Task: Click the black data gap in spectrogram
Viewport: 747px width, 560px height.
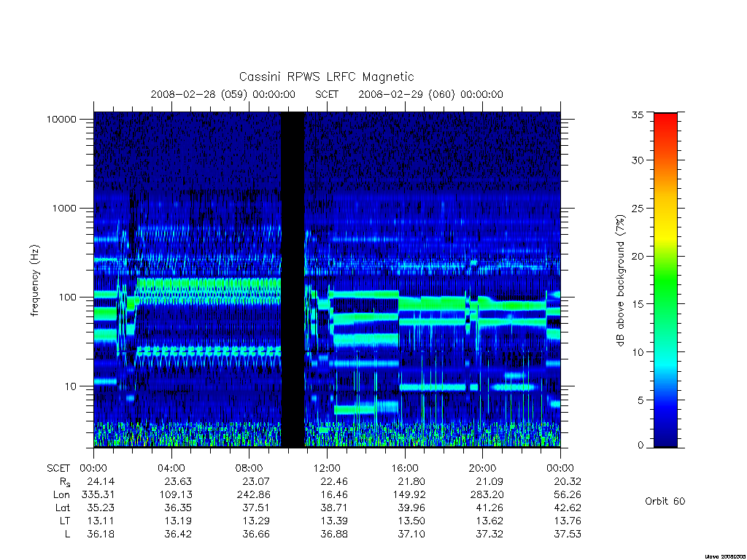Action: [x=293, y=279]
